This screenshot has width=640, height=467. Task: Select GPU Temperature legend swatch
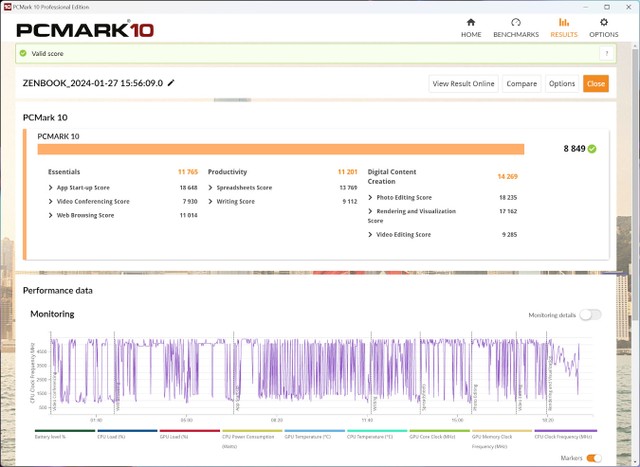coord(315,431)
